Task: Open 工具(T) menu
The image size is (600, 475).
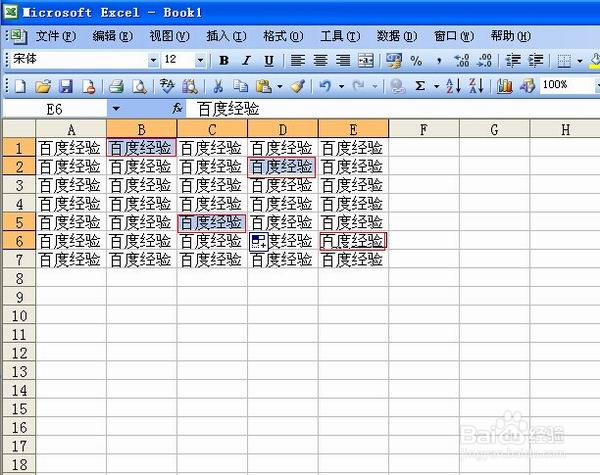Action: tap(340, 36)
